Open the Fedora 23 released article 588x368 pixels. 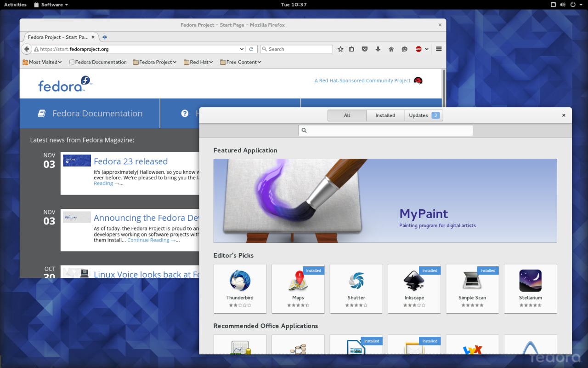(130, 161)
